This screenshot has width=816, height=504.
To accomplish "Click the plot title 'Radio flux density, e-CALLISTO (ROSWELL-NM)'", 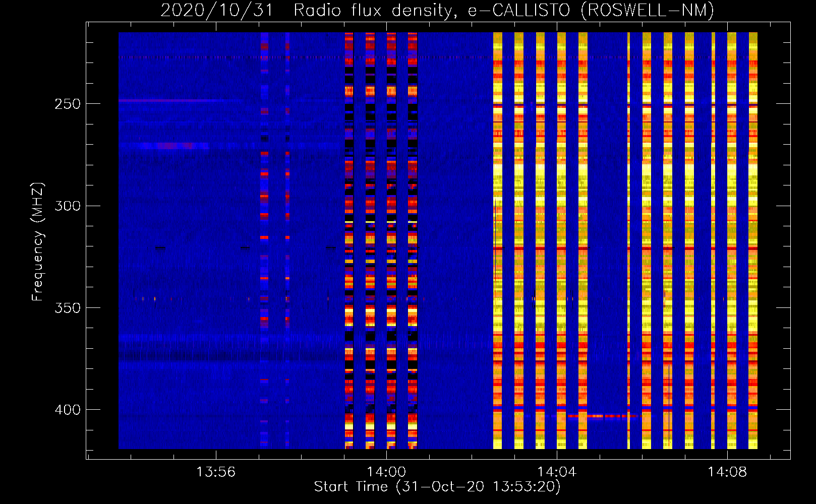I will click(x=504, y=10).
